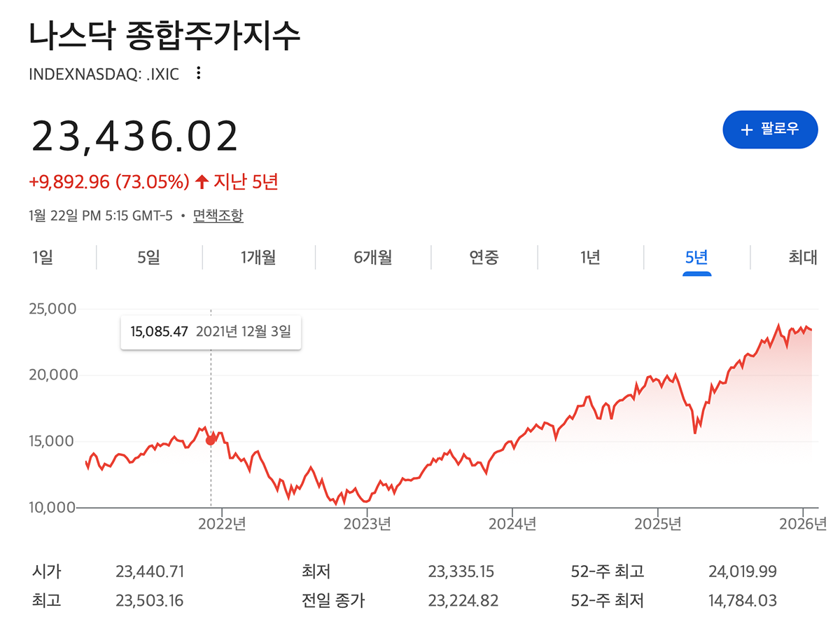Click the 15,085.47 chart tooltip
The height and width of the screenshot is (631, 840).
click(211, 332)
